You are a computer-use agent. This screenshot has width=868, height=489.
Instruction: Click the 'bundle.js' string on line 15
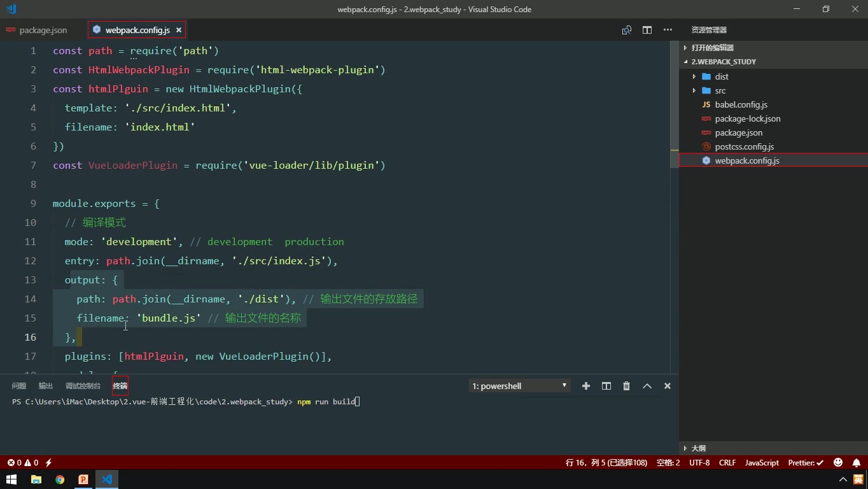pos(169,318)
